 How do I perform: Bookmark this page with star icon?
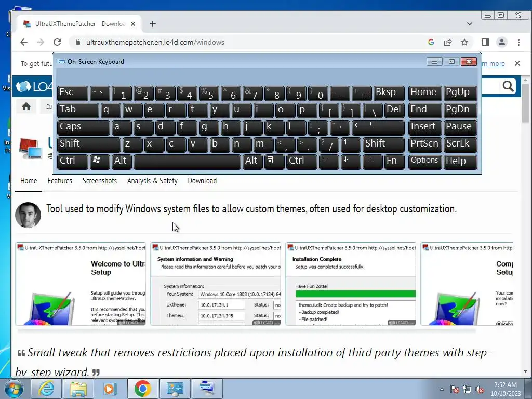pyautogui.click(x=464, y=42)
